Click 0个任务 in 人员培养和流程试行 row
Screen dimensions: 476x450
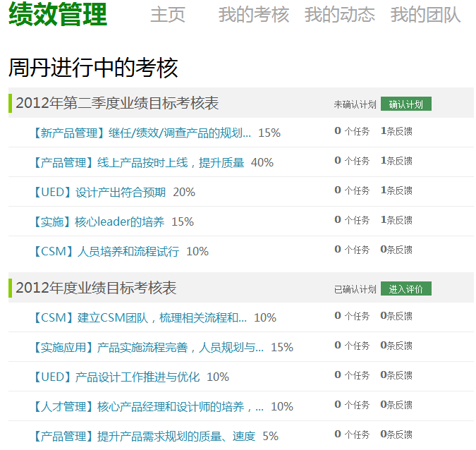click(x=352, y=250)
